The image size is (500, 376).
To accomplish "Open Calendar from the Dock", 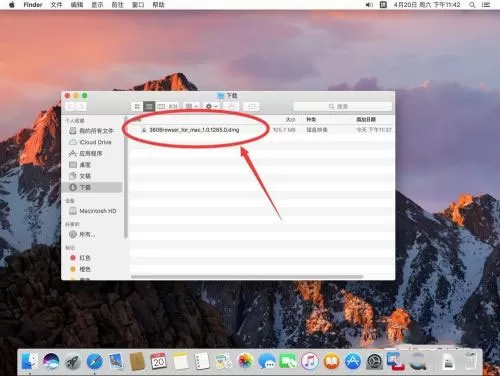I will point(159,361).
